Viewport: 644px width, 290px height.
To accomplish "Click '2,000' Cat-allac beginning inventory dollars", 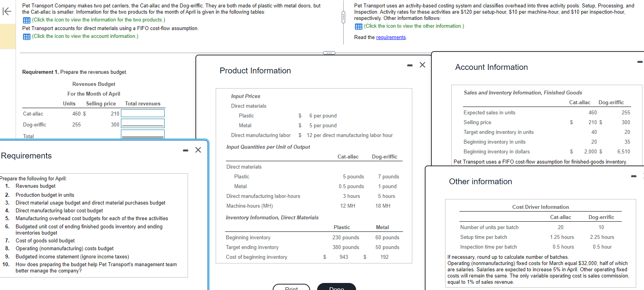I will [x=590, y=151].
